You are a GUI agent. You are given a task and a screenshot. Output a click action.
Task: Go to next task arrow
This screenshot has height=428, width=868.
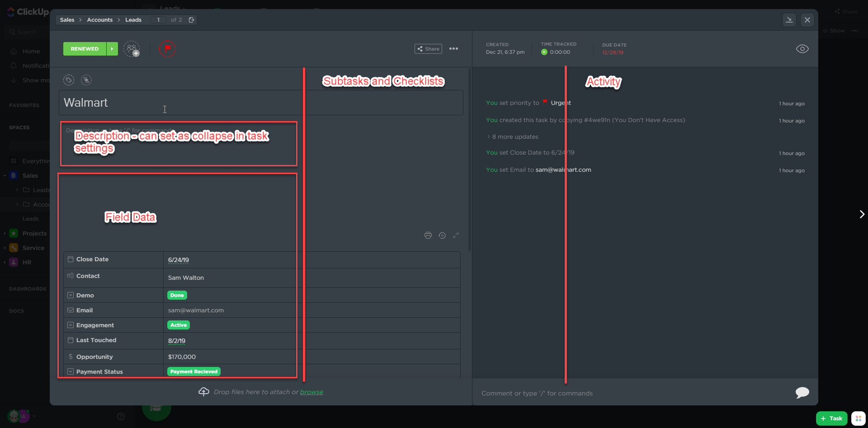point(862,214)
